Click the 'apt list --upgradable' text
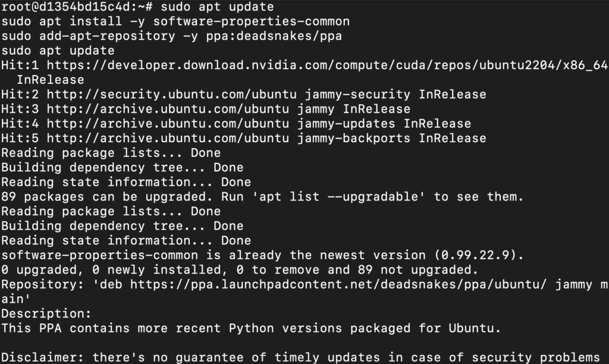Screen dimensions: 609x364 pyautogui.click(x=338, y=196)
